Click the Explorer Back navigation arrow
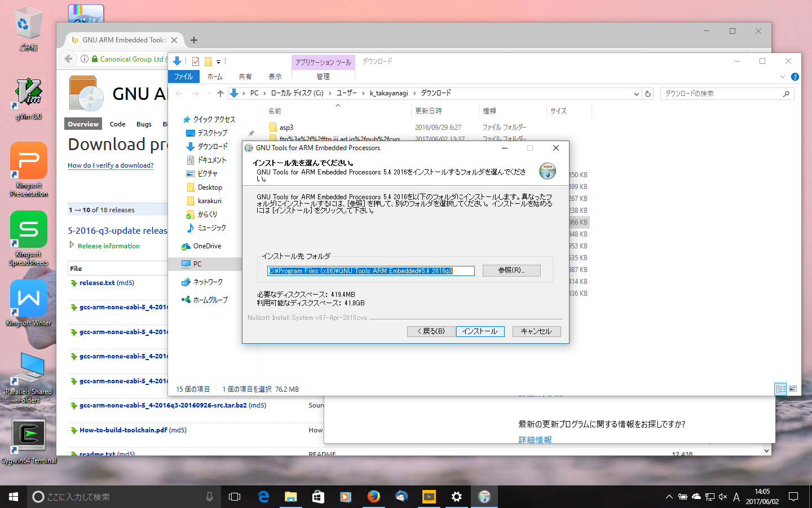Viewport: 812px width, 508px height. coord(179,94)
